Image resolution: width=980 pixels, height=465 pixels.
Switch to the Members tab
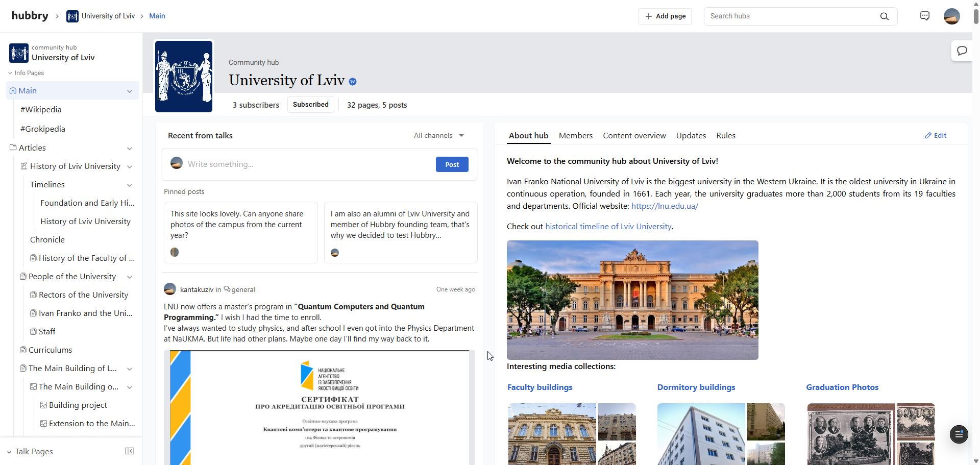[x=575, y=135]
